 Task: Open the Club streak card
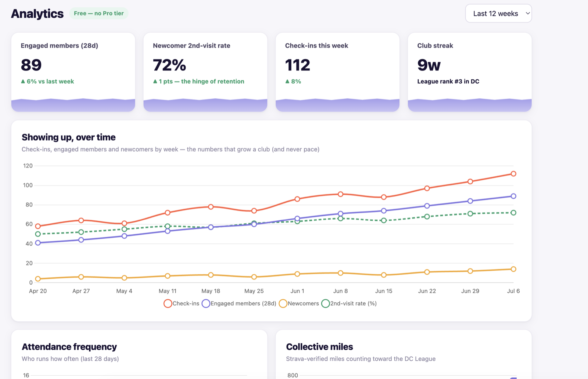click(x=470, y=72)
